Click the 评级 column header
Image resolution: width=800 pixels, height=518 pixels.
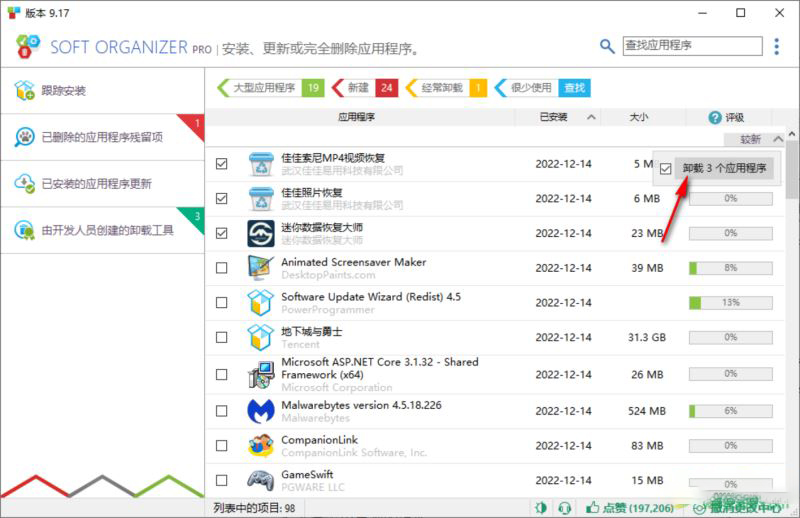[734, 117]
